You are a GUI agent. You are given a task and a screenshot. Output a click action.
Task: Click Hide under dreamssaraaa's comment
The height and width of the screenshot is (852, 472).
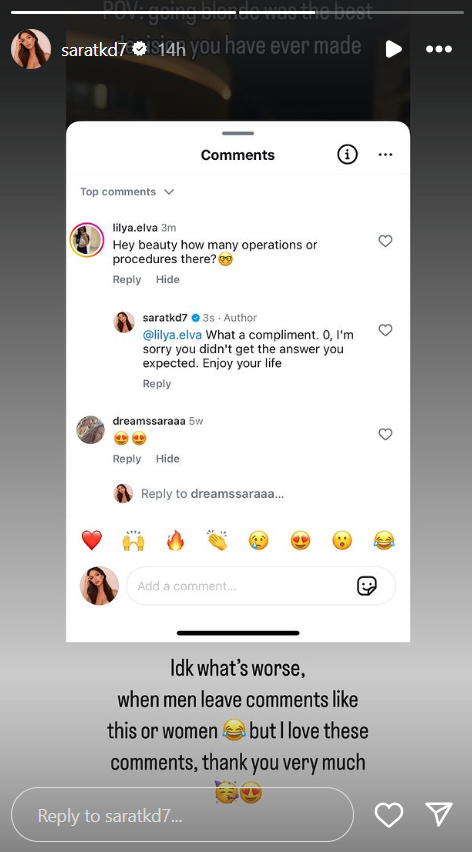[x=167, y=459]
